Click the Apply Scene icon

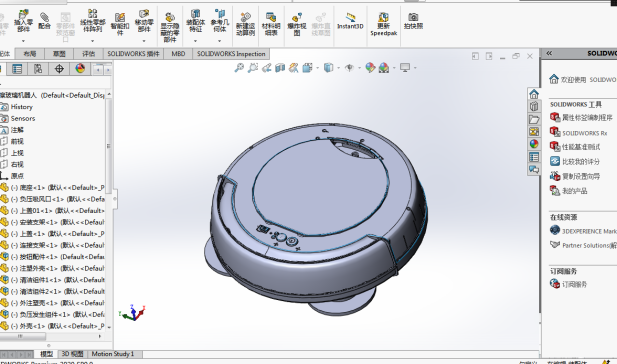tap(384, 68)
